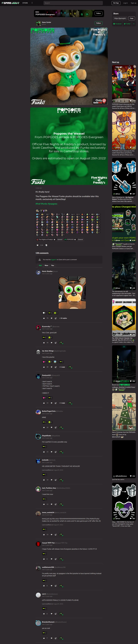This screenshot has width=138, height=644.
Task: Open the Sign up link
Action: [x=133, y=3]
